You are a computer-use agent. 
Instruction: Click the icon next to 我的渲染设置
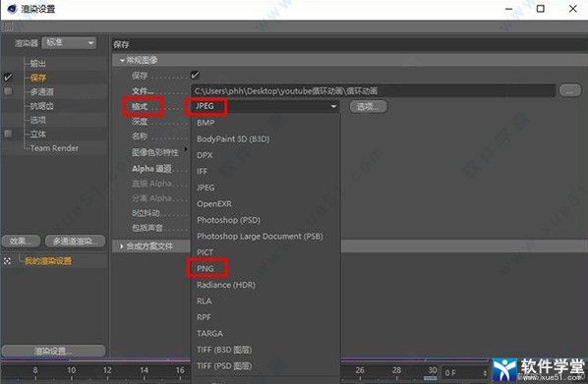(x=8, y=260)
